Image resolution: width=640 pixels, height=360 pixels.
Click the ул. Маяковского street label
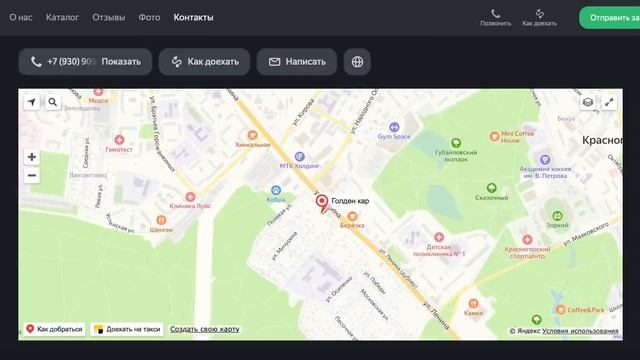(x=586, y=234)
